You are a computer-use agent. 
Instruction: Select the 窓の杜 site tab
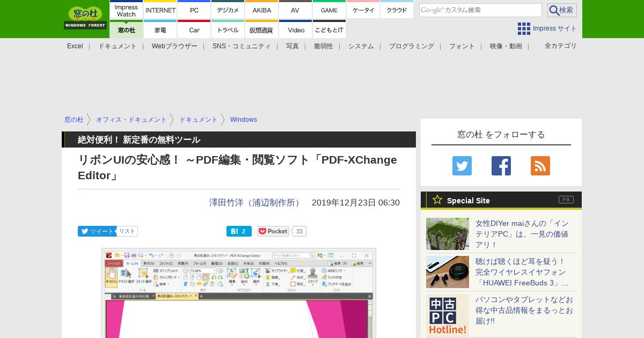point(126,30)
